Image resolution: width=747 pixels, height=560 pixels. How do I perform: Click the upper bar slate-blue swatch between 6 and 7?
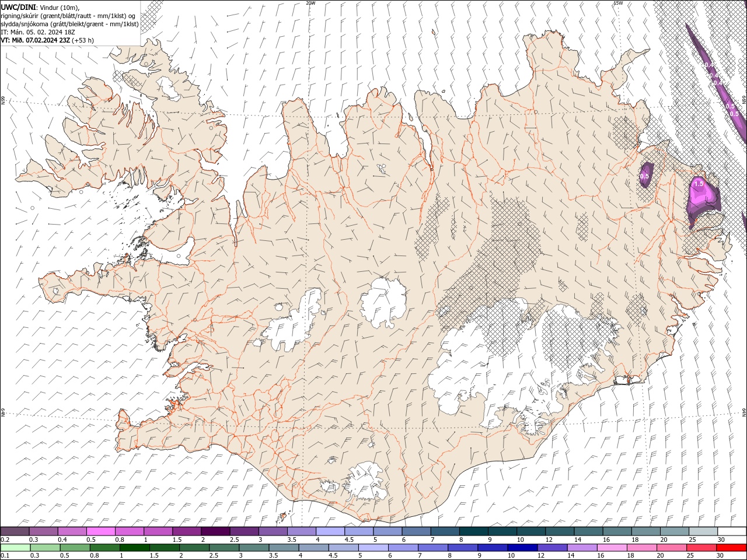(x=416, y=531)
